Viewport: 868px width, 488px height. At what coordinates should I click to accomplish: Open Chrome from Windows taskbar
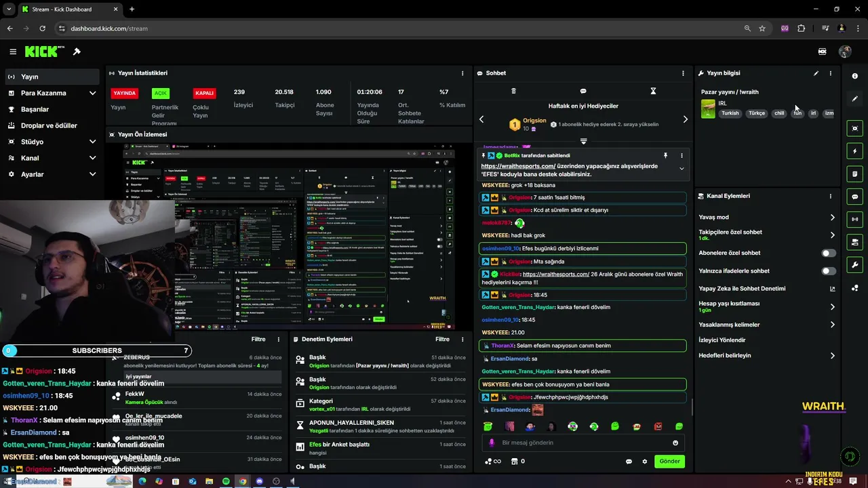click(243, 481)
